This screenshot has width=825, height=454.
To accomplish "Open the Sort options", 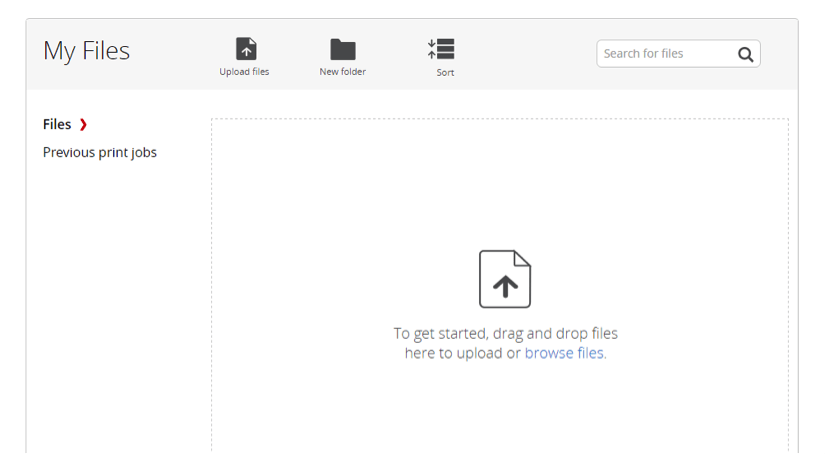I will (441, 58).
